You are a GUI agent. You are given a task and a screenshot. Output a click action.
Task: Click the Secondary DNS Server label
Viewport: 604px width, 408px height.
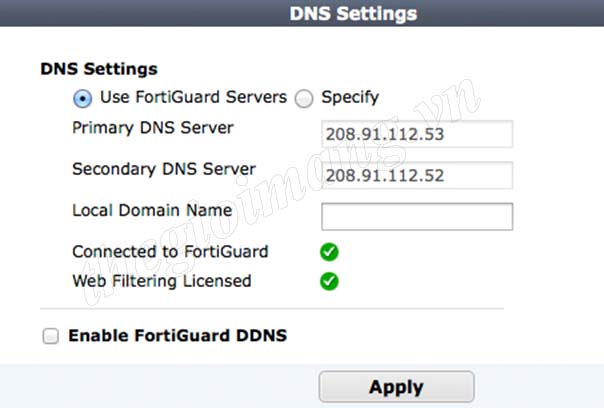(x=164, y=169)
